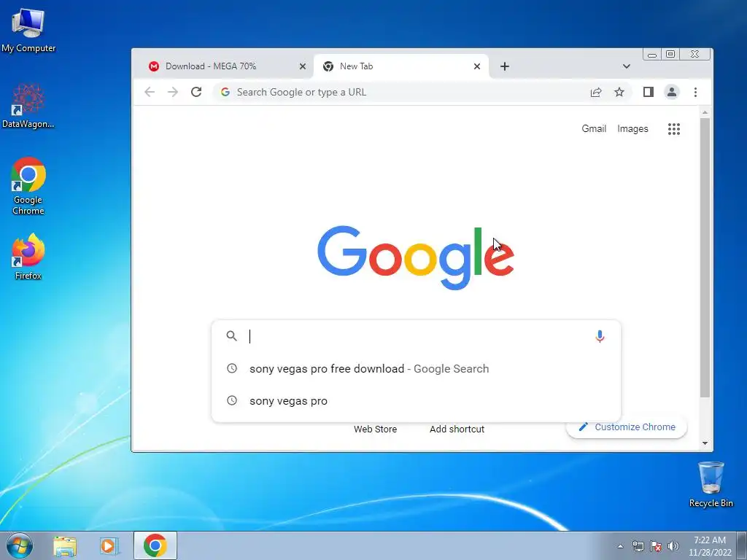Open the Gmail link

pyautogui.click(x=594, y=128)
